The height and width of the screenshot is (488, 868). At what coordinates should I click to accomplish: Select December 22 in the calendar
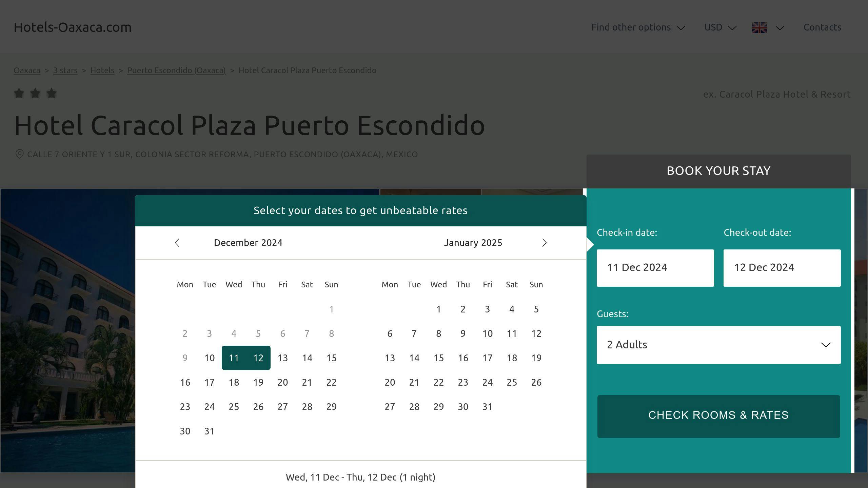pos(331,382)
